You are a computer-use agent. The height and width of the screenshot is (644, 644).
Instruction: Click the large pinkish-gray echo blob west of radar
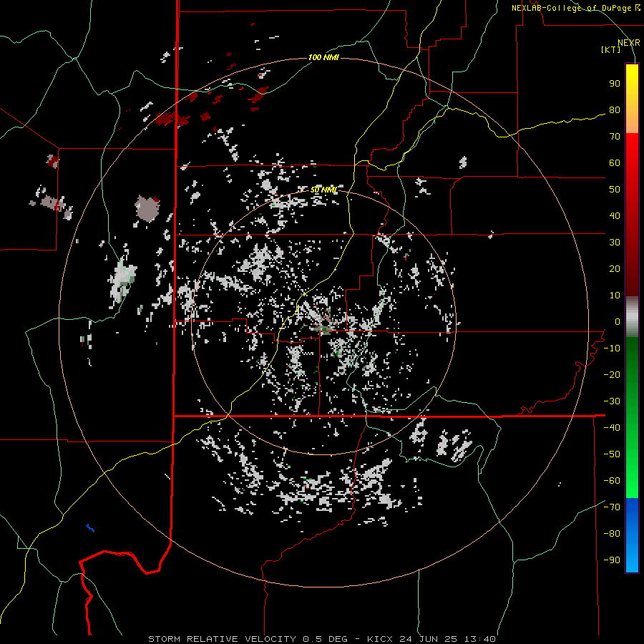tap(147, 209)
